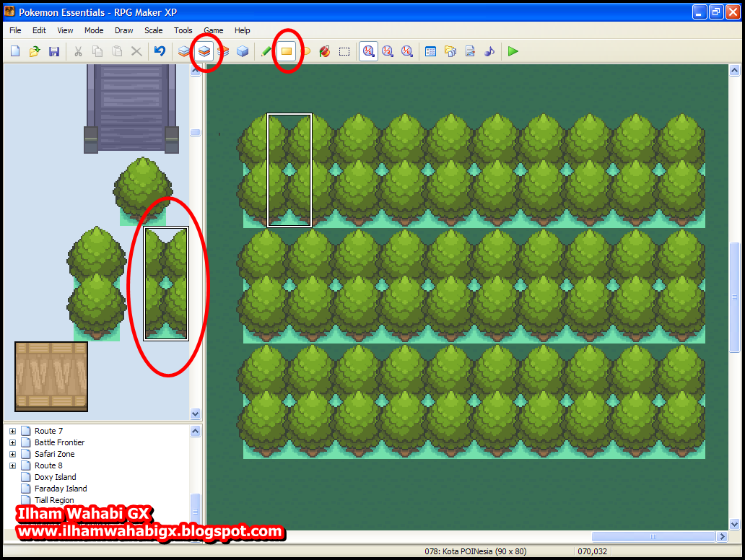Click the tileset palette scroll-down arrow
This screenshot has height=560, width=745.
click(196, 414)
